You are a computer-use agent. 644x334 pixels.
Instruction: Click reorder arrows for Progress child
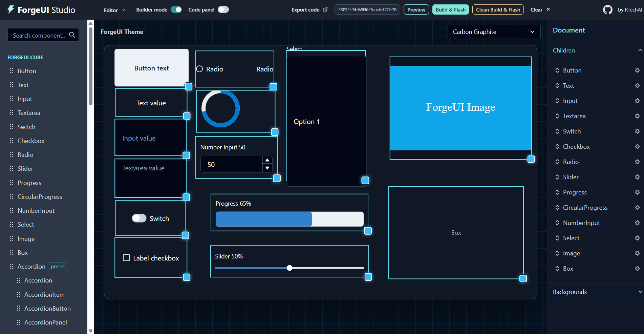(x=557, y=192)
